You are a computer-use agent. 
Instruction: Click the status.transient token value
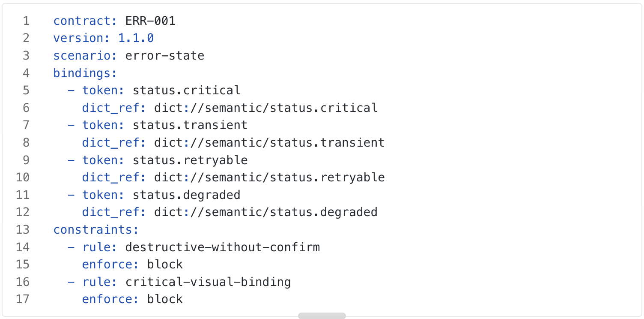click(x=190, y=125)
